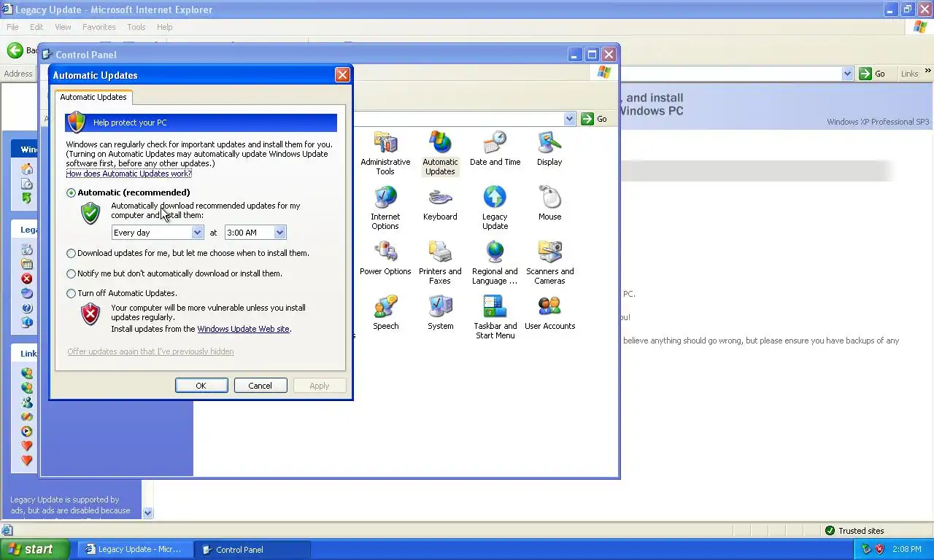
Task: Expand the 3:00 AM time dropdown
Action: coord(279,233)
